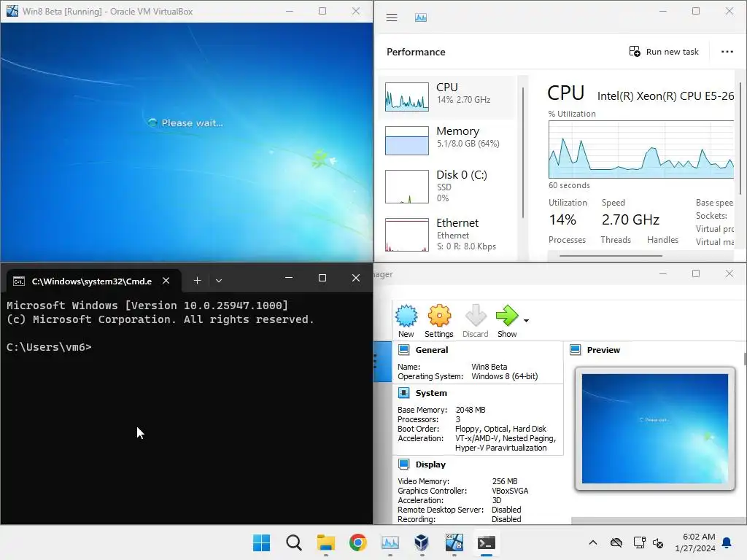The width and height of the screenshot is (747, 560).
Task: Select the Ethernet performance item
Action: point(448,235)
